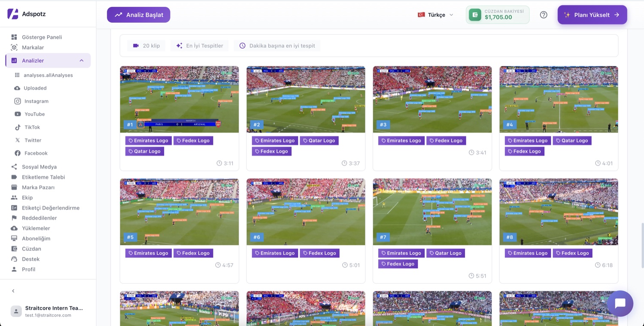Open clip #2 thumbnail
Screen dimensions: 644x326
pyautogui.click(x=306, y=100)
